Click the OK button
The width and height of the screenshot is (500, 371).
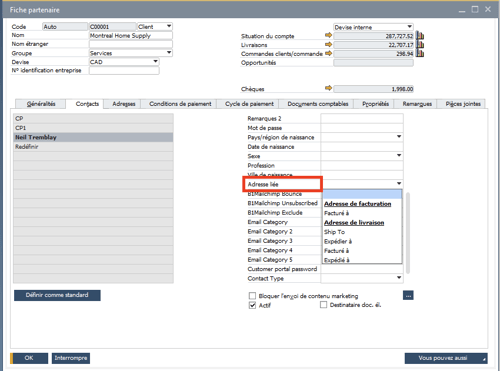[29, 358]
